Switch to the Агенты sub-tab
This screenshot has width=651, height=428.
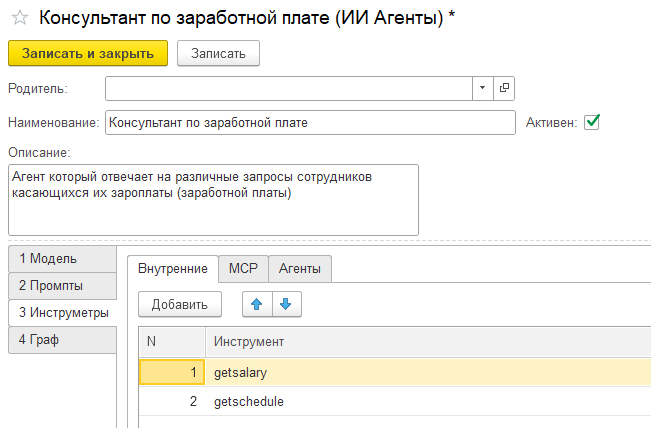click(300, 268)
